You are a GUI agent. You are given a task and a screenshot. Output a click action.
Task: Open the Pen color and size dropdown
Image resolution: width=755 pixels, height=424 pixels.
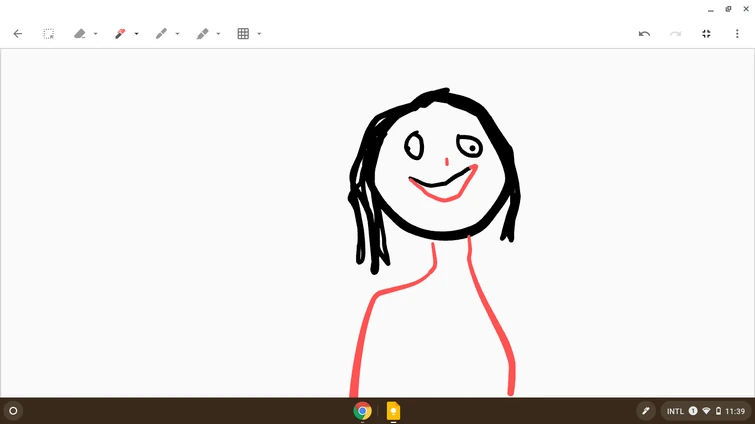137,34
